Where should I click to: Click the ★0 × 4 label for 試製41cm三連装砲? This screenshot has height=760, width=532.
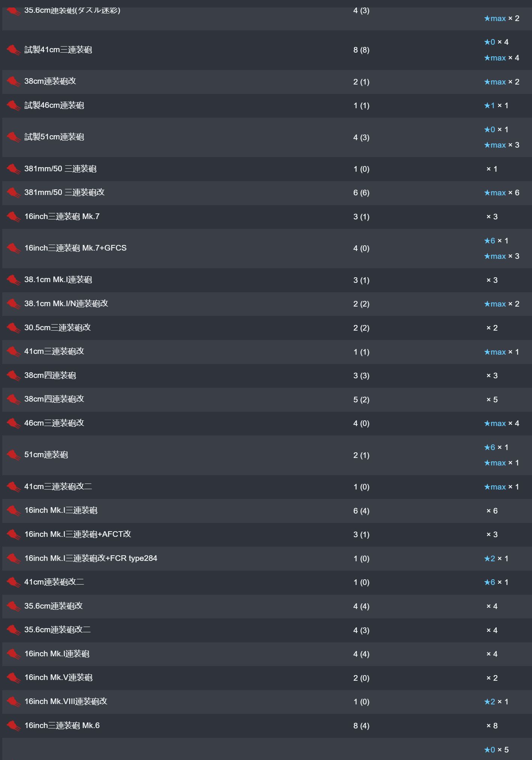496,42
